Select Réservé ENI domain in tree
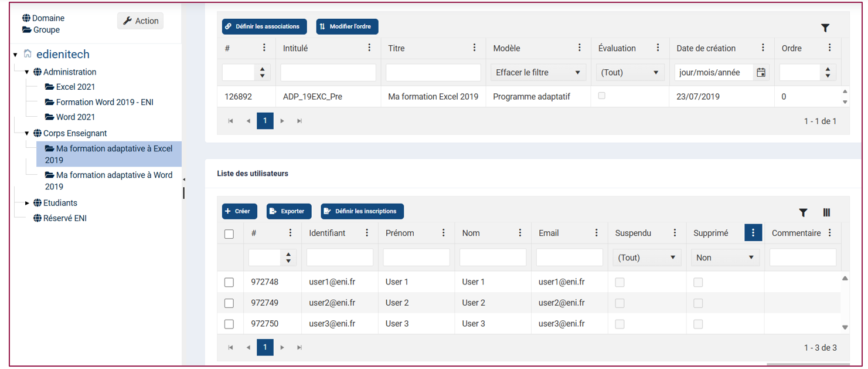 pos(60,218)
